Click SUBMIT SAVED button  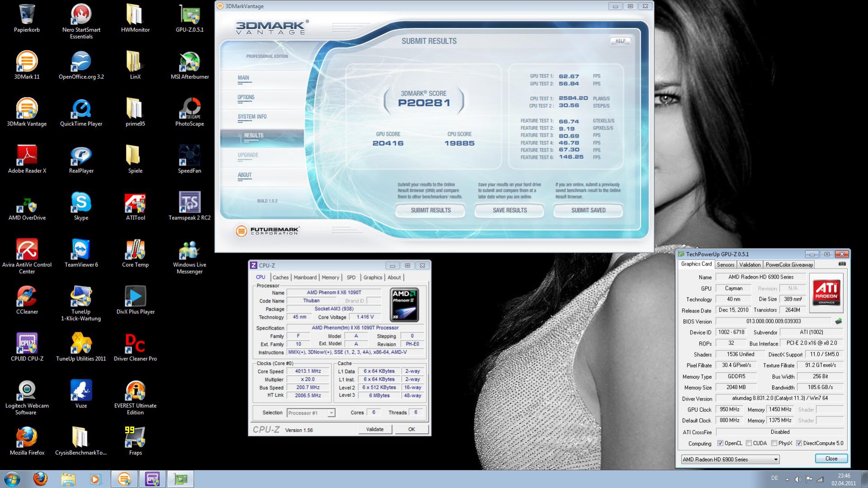(588, 210)
